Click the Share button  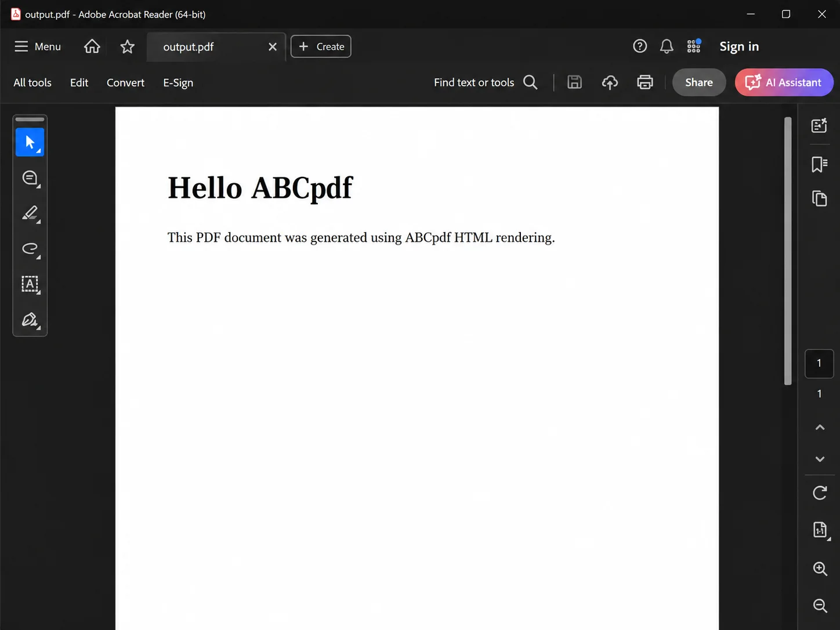(x=699, y=82)
